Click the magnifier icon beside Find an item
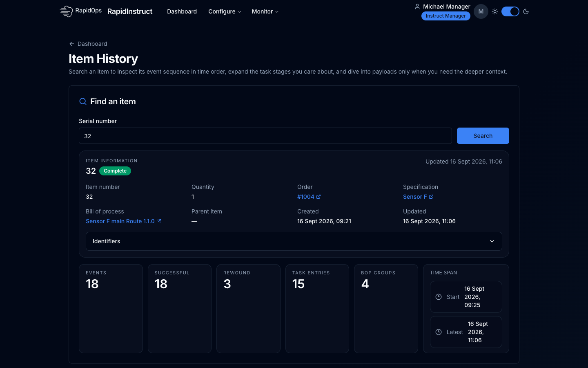This screenshot has height=368, width=588. pyautogui.click(x=83, y=101)
